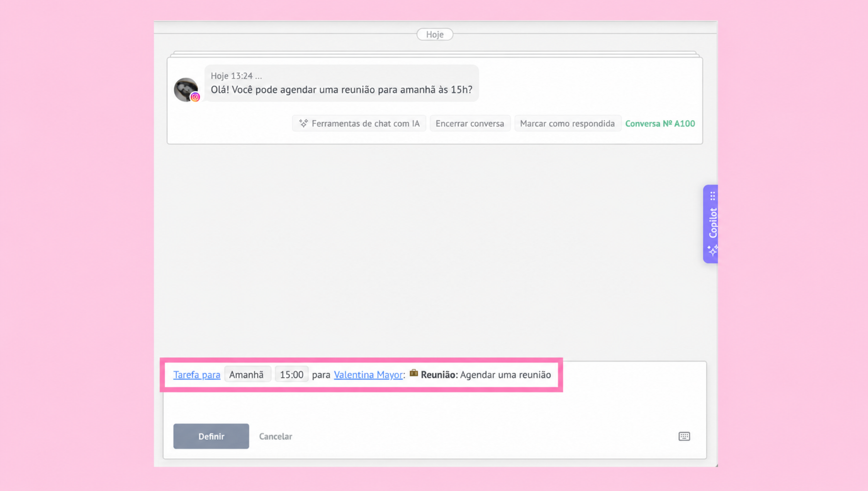Image resolution: width=868 pixels, height=491 pixels.
Task: Open Conversa Nº A100 link
Action: click(660, 123)
